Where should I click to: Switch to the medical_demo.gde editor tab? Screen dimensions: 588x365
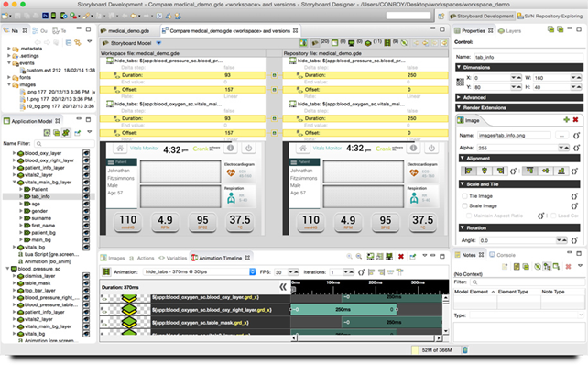tap(125, 31)
